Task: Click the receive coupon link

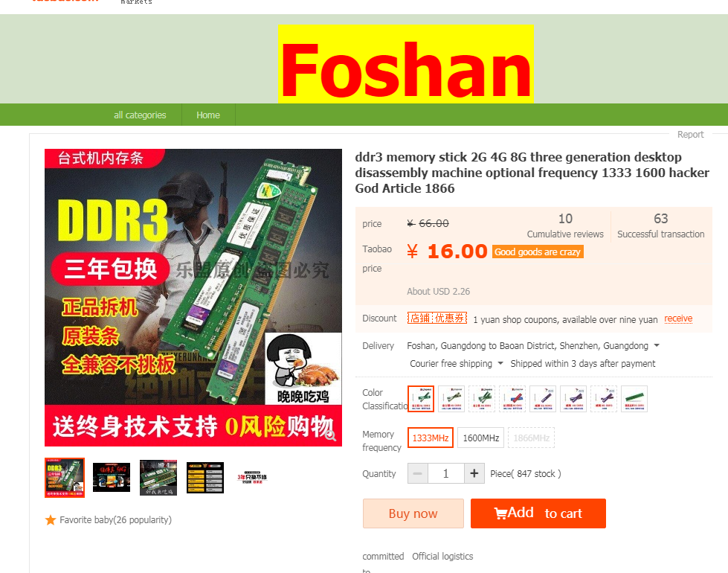Action: tap(678, 318)
